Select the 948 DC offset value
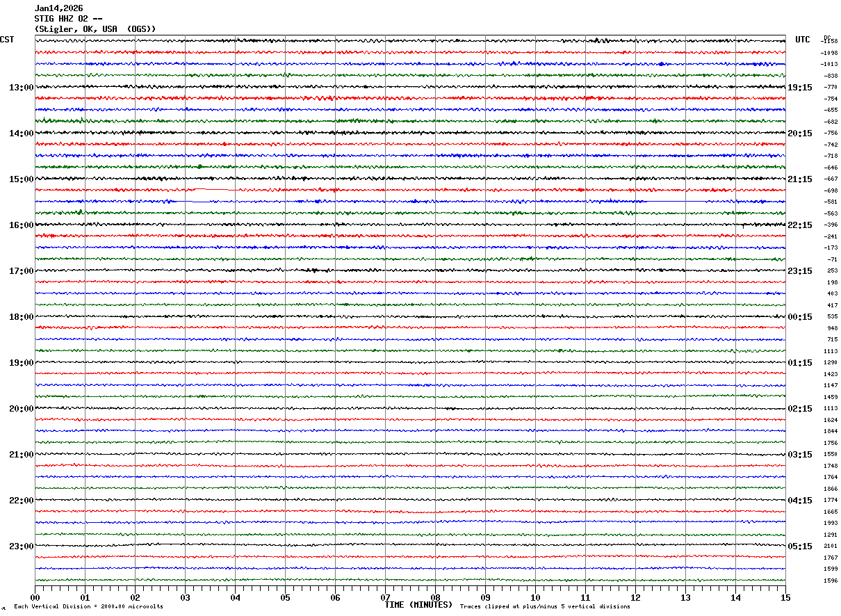 click(x=832, y=328)
